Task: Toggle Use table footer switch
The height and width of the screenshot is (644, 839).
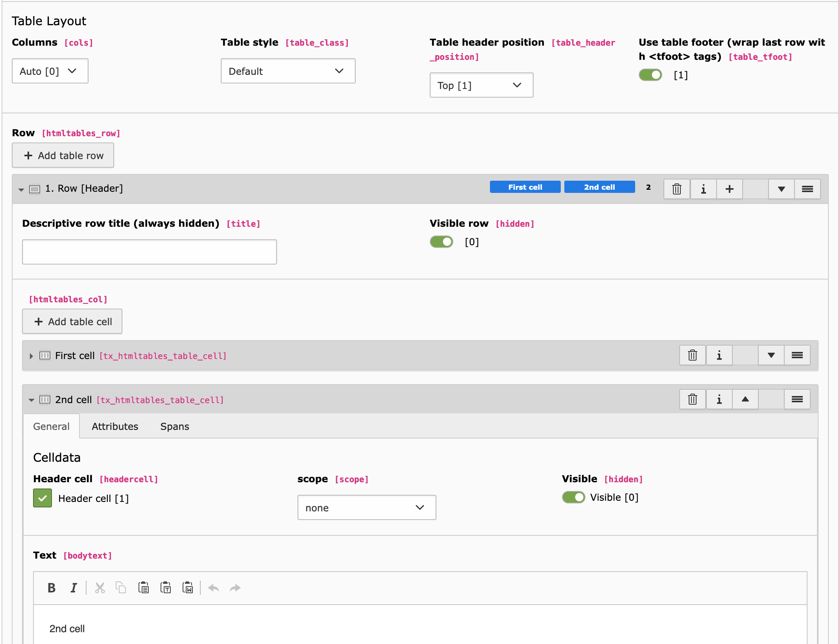Action: (x=651, y=75)
